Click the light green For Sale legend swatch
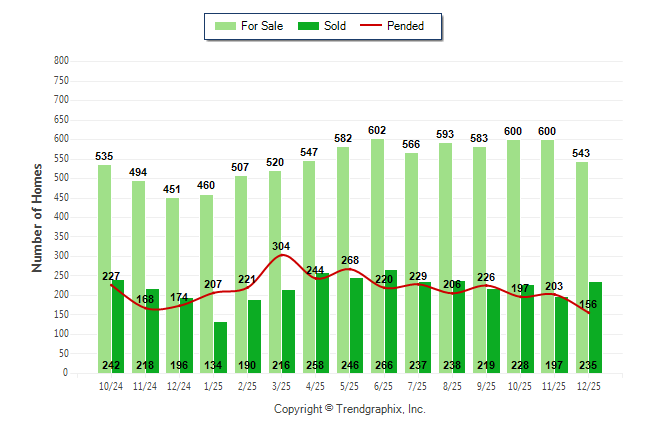The height and width of the screenshot is (434, 646). click(x=224, y=26)
